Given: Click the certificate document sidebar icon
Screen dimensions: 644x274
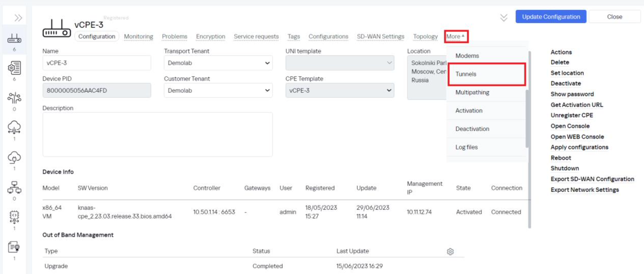Looking at the screenshot, I should coord(14,247).
